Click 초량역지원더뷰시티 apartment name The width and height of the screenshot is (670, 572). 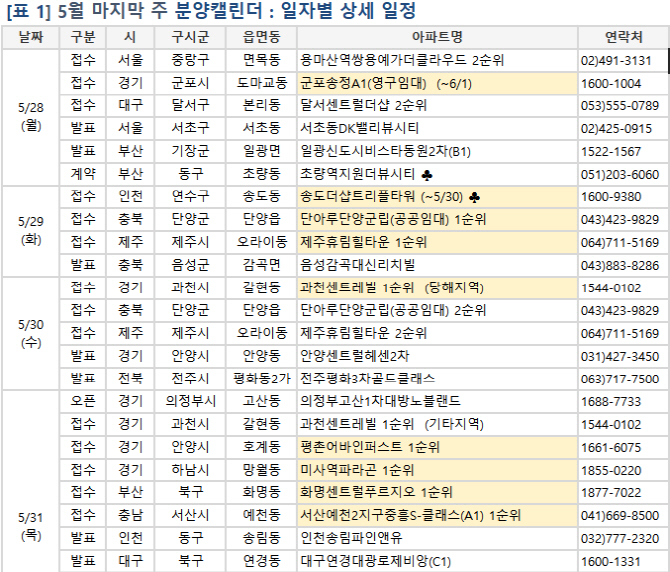click(358, 174)
